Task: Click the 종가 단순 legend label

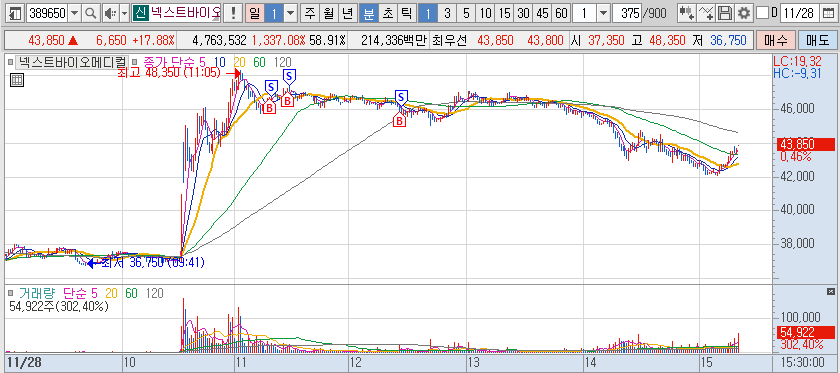Action: click(x=169, y=62)
